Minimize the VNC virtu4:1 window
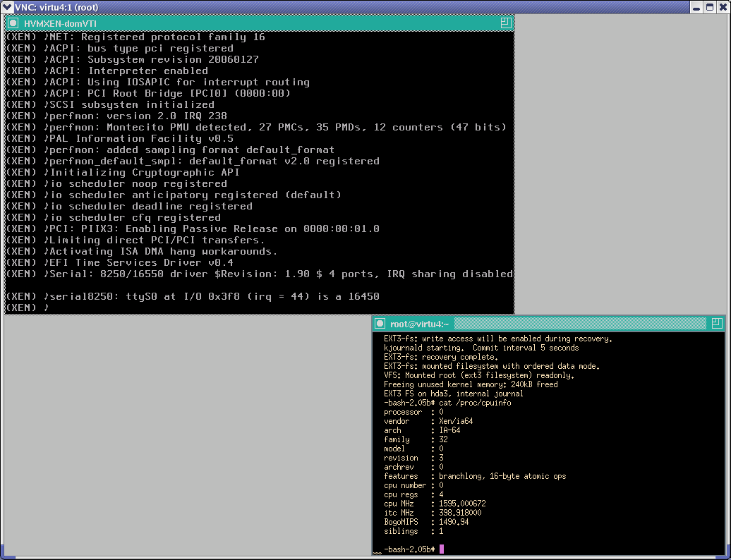Screen dimensions: 731x560 coord(695,7)
